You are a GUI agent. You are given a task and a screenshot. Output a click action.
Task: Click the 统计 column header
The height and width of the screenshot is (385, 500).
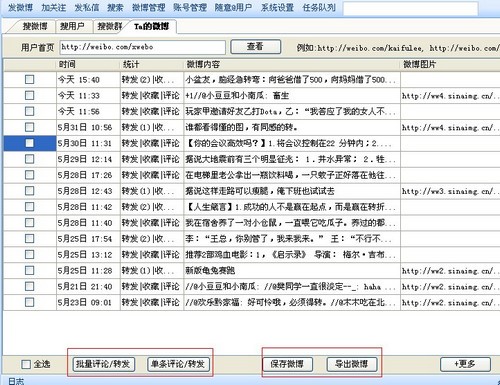pyautogui.click(x=152, y=64)
